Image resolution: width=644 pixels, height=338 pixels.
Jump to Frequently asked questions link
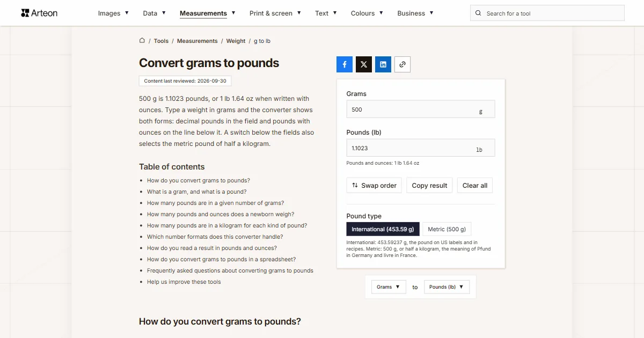pyautogui.click(x=230, y=270)
